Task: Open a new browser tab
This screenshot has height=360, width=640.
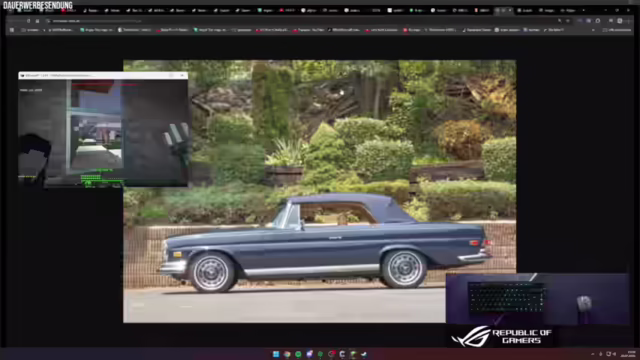Action: [584, 10]
